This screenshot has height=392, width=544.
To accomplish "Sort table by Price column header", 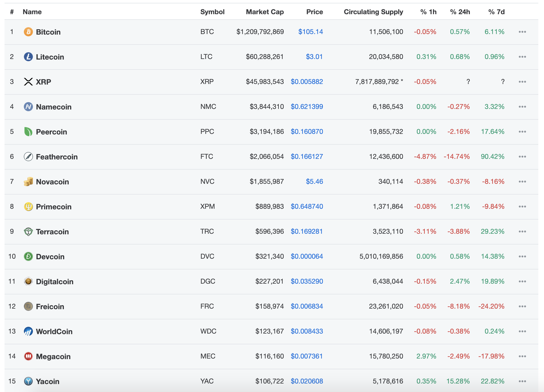I will click(315, 12).
